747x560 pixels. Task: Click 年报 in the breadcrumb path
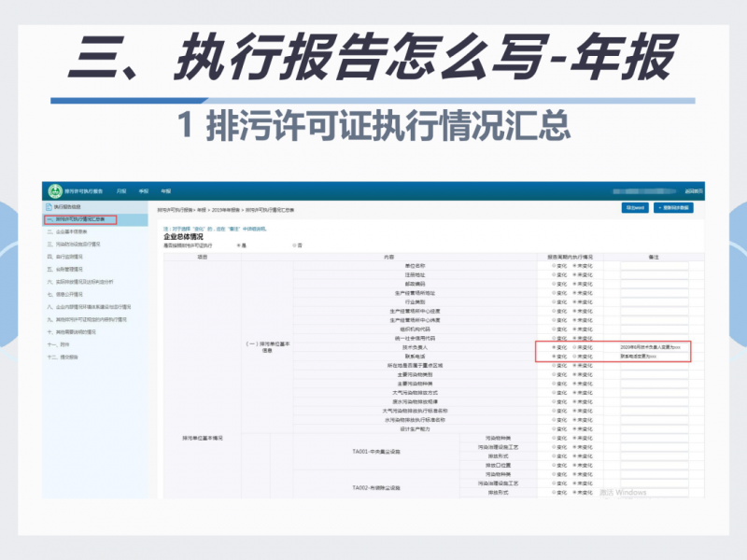(x=202, y=210)
